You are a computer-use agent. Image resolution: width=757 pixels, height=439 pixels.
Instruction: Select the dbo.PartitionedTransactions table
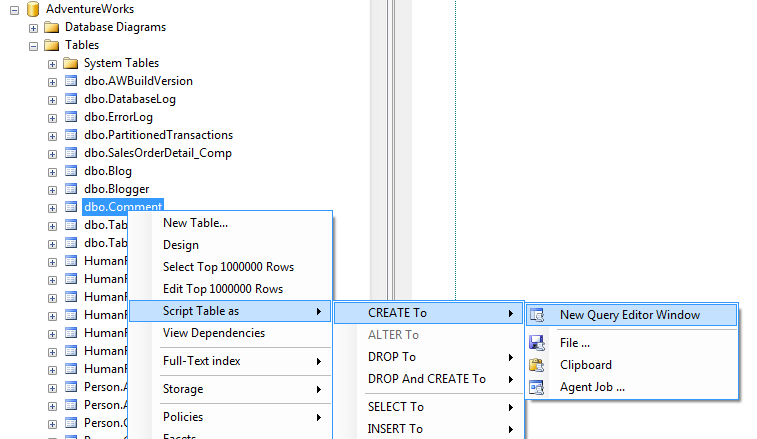tap(158, 135)
